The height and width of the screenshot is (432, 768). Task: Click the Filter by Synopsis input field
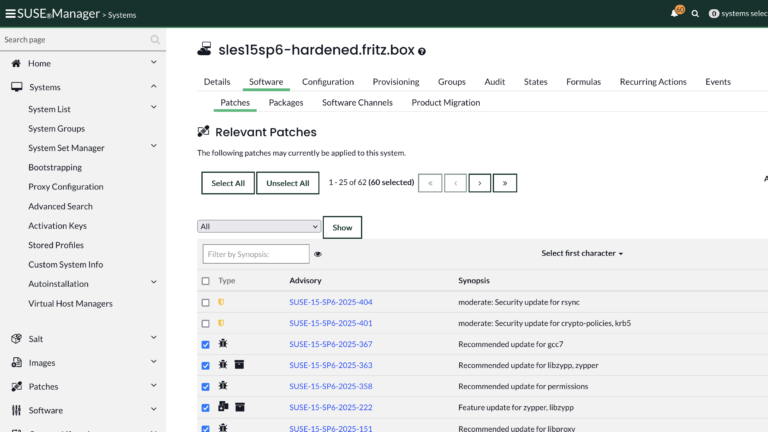click(256, 254)
